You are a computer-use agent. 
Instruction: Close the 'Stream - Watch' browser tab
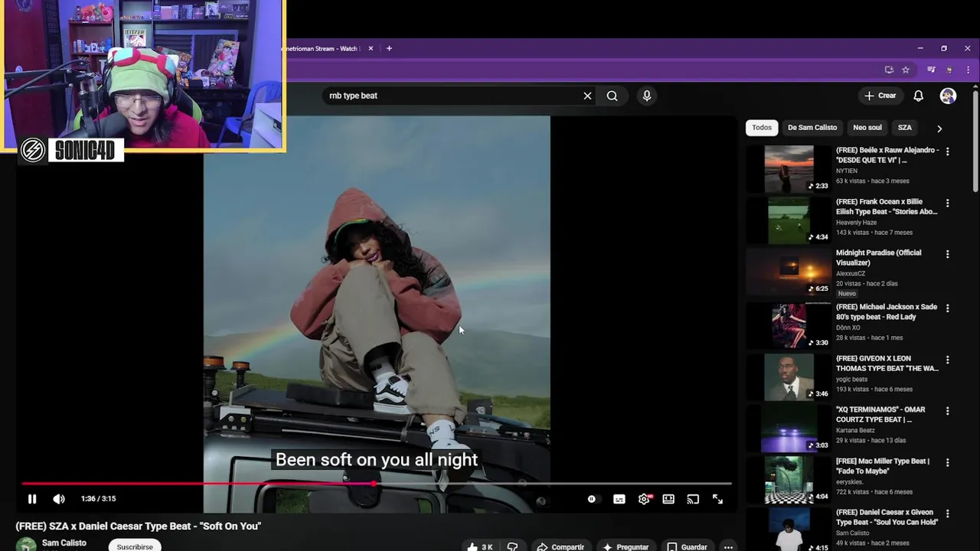coord(371,48)
